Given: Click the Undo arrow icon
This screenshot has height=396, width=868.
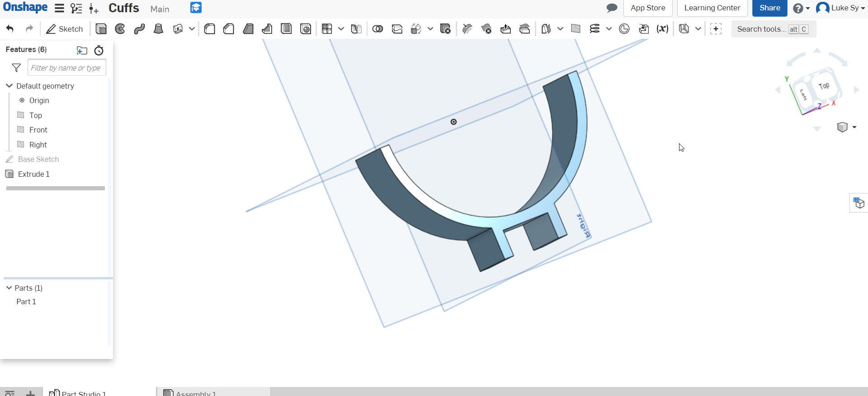Looking at the screenshot, I should pos(10,29).
